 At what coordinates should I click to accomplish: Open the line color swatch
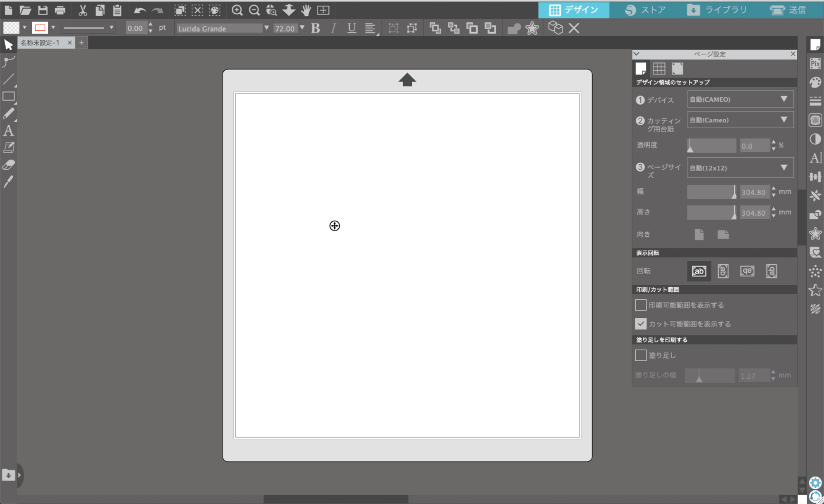[x=41, y=28]
